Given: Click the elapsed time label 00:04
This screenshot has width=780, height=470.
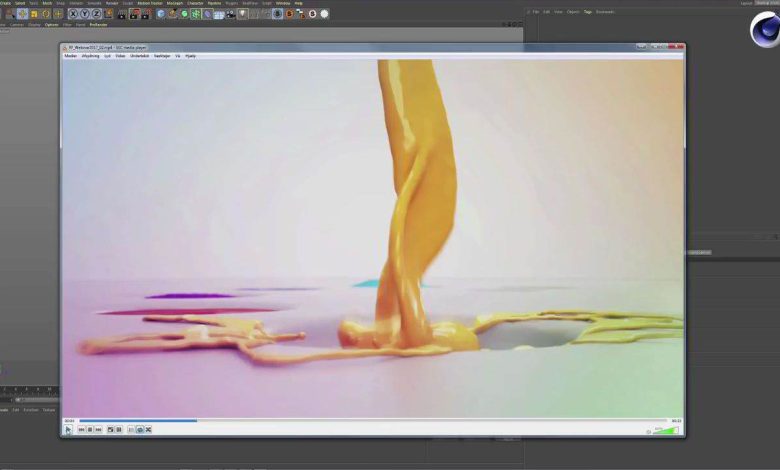Looking at the screenshot, I should (69, 421).
